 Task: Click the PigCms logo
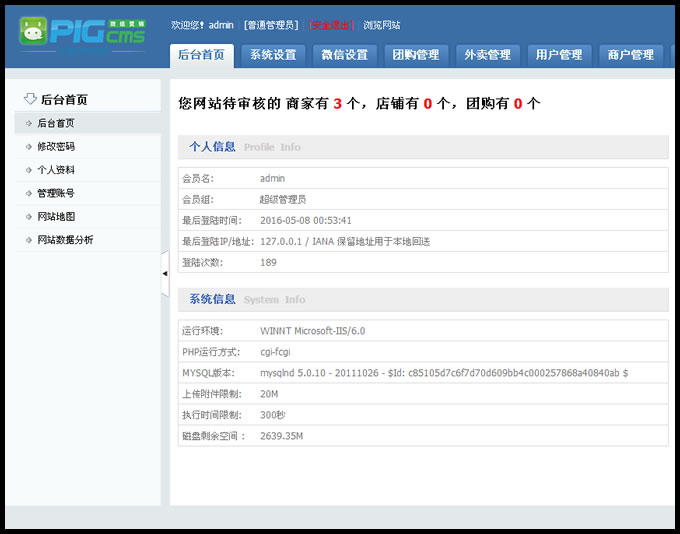tap(83, 31)
